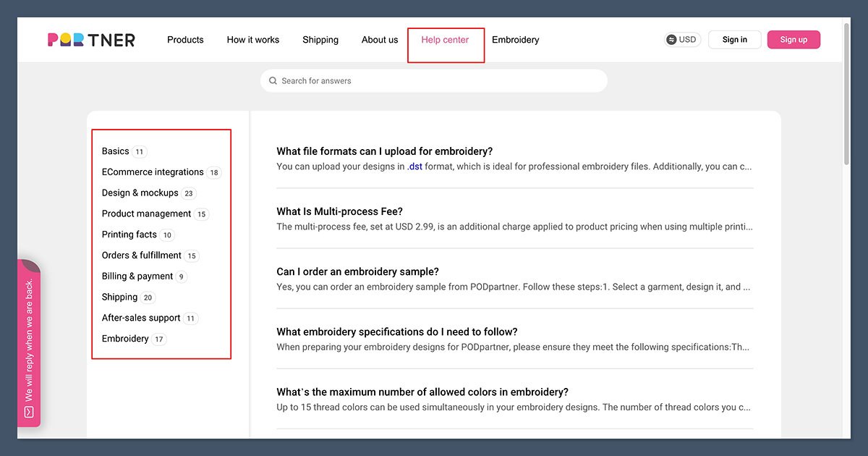The width and height of the screenshot is (868, 456).
Task: Click the 'Search for answers' input field
Action: [x=434, y=80]
